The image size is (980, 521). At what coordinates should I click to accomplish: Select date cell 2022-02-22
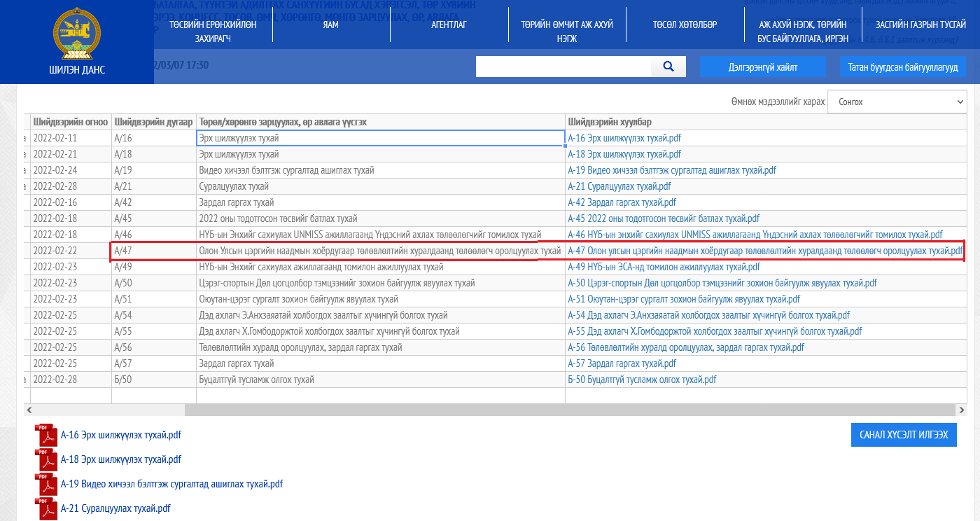point(71,251)
